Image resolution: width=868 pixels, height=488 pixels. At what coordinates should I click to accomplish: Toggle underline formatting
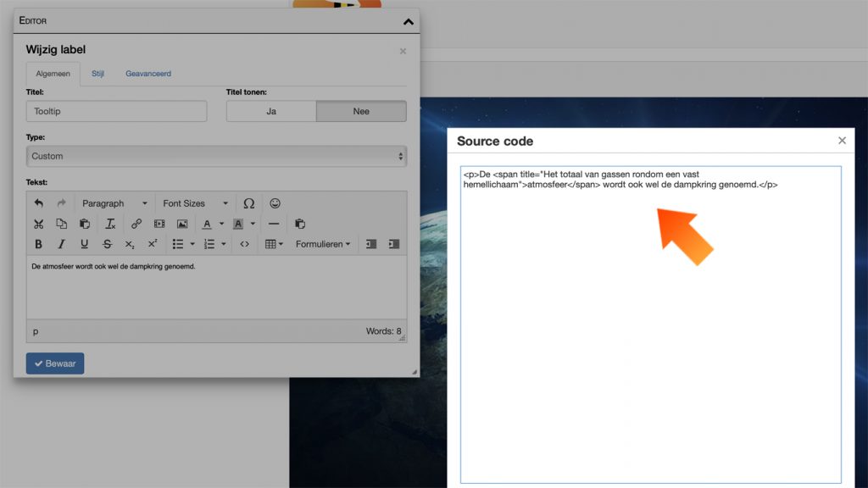(85, 244)
